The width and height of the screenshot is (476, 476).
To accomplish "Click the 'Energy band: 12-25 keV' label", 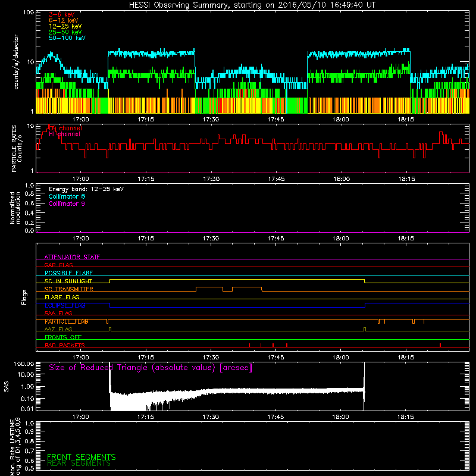I will [x=86, y=189].
